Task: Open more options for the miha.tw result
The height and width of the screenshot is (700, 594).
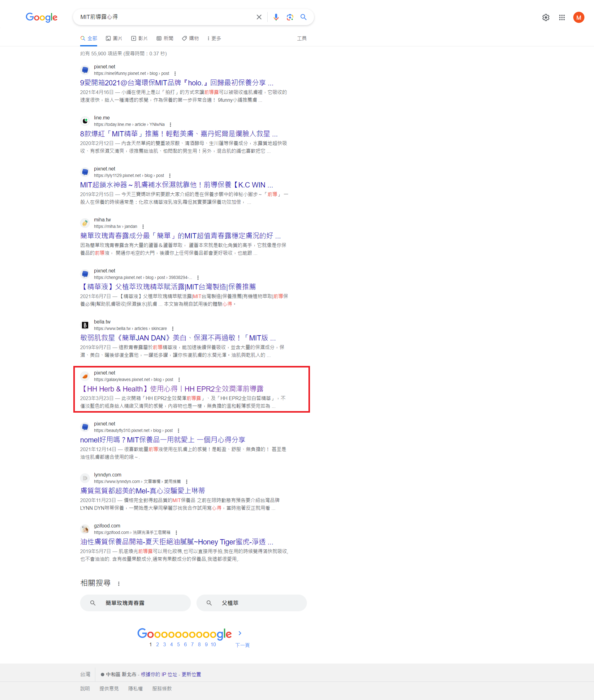Action: (x=143, y=227)
